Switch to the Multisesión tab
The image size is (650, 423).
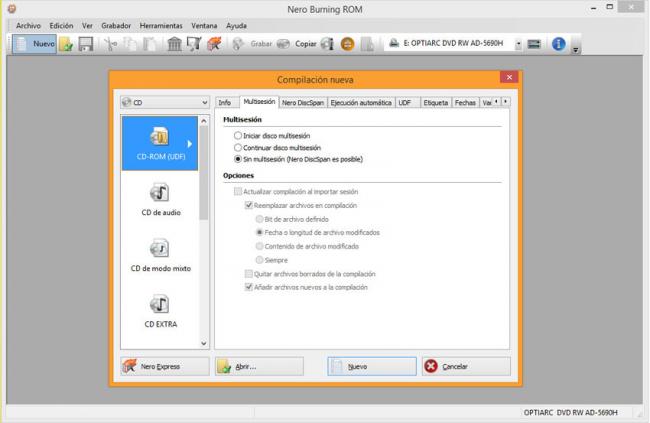click(x=259, y=102)
